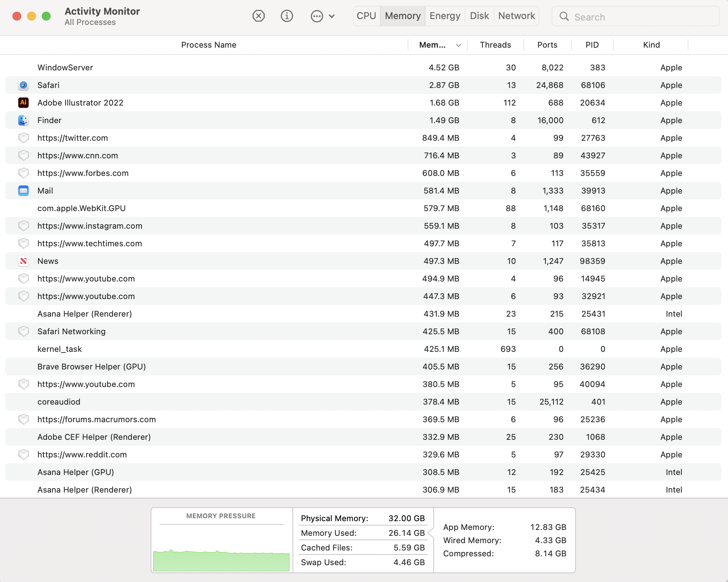
Task: Click the Compressed 8.14 GB entry
Action: pyautogui.click(x=505, y=553)
